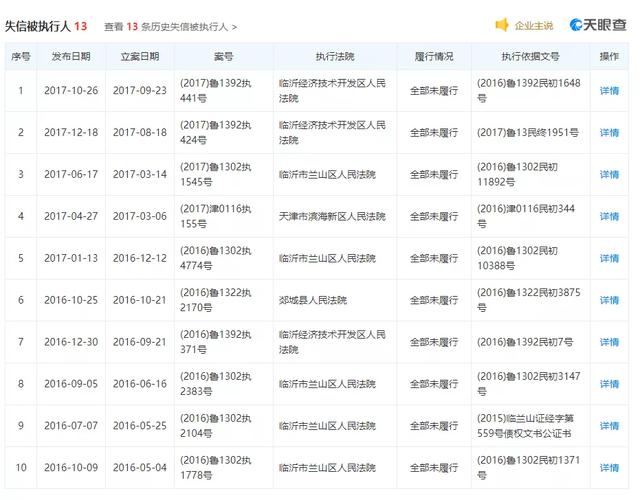Click the 企业主诉 speaker icon
This screenshot has width=640, height=500.
click(x=502, y=25)
